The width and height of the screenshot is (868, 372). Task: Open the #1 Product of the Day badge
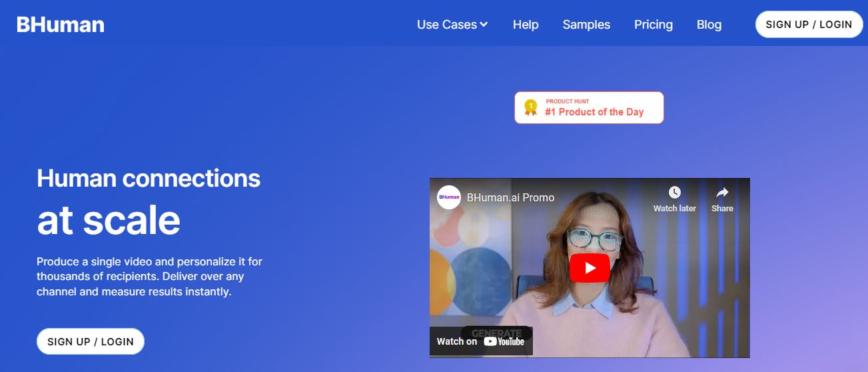[589, 107]
